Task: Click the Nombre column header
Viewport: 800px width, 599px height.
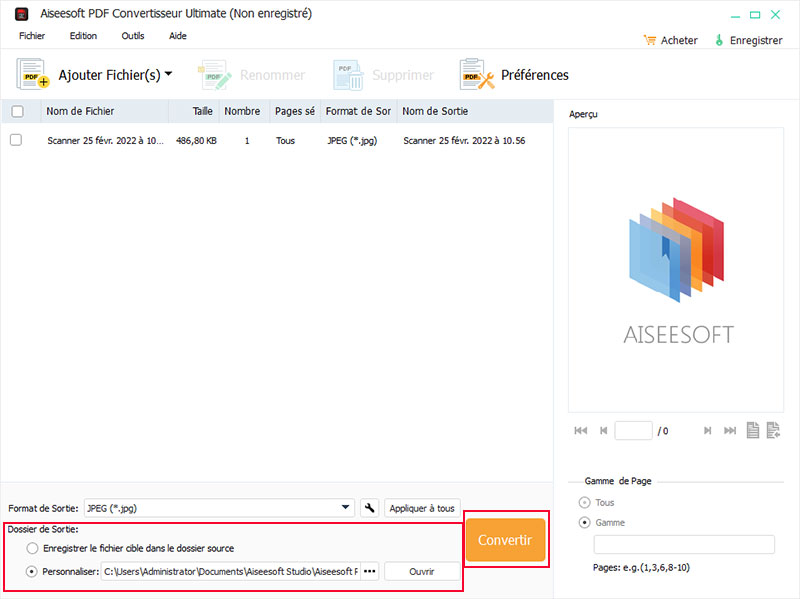Action: point(244,111)
